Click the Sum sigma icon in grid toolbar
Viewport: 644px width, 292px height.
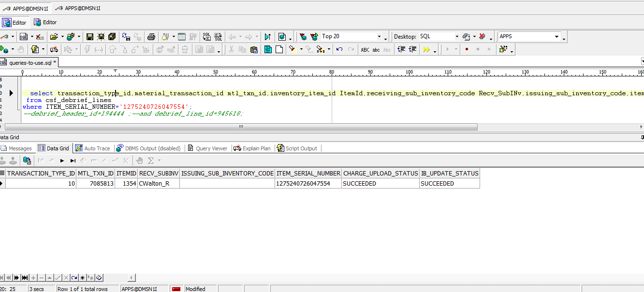[150, 161]
